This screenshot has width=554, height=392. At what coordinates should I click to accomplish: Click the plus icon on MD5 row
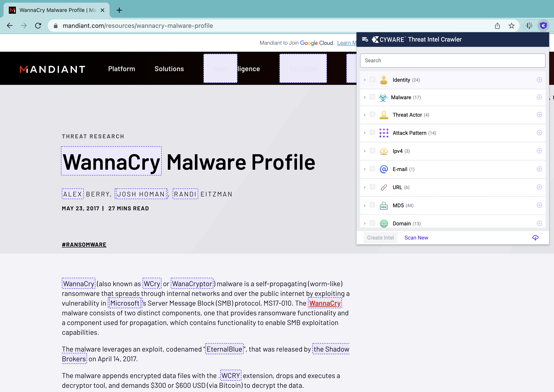pos(539,206)
